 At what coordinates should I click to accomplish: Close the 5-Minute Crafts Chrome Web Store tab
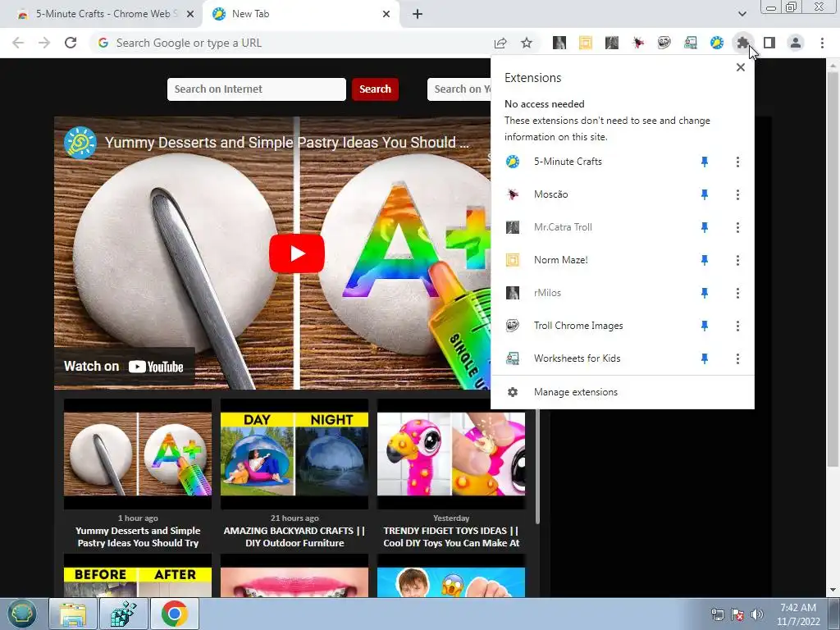[190, 15]
